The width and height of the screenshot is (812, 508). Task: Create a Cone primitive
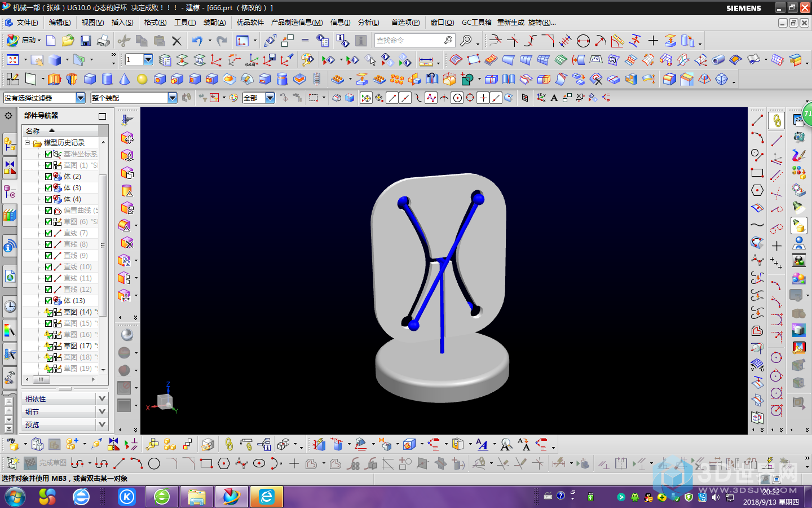point(125,79)
